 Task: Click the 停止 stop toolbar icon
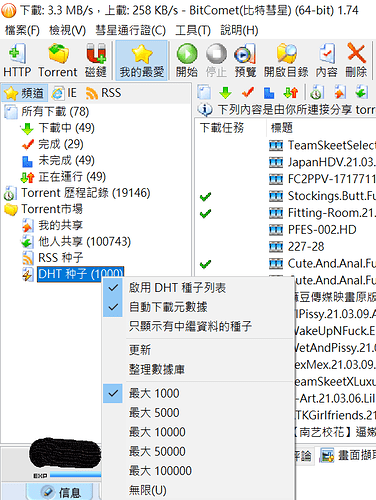coord(216,60)
